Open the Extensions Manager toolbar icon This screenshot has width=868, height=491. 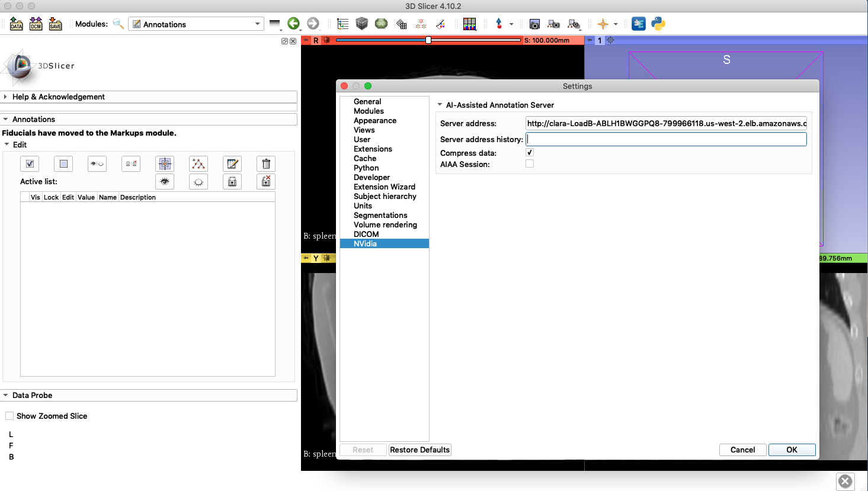click(639, 24)
